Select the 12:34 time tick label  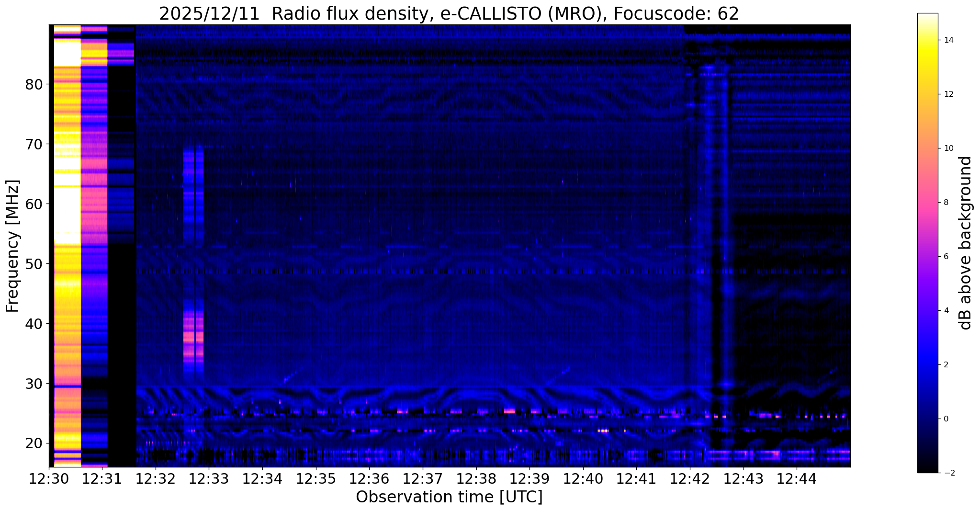click(263, 478)
